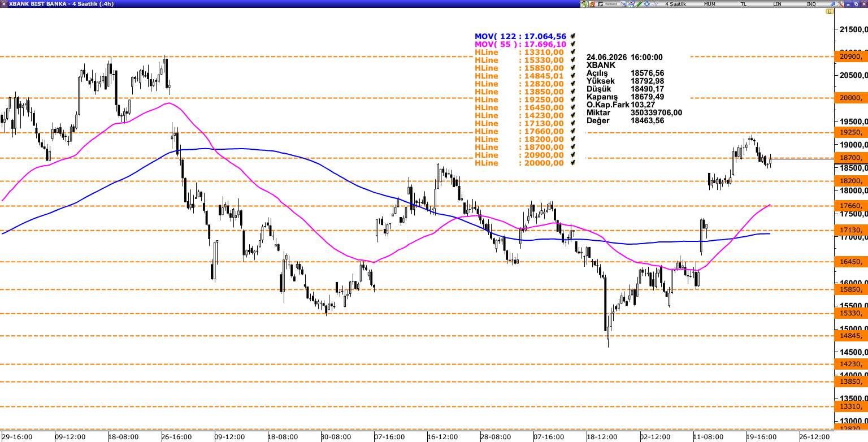
Task: Click the blue list icon beside Forinvest
Action: coord(623,4)
